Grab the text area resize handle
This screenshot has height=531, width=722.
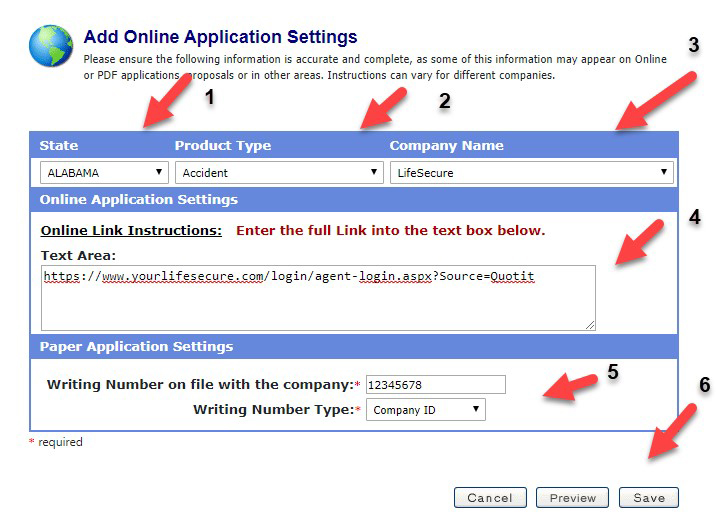(x=590, y=324)
